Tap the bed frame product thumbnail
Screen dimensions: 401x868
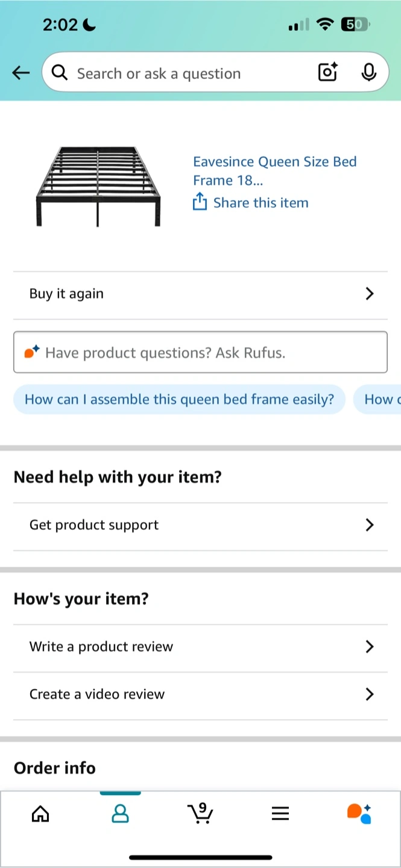tap(98, 186)
